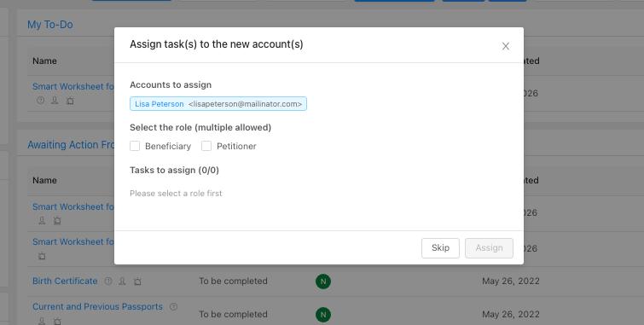644x325 pixels.
Task: Click the Skip button
Action: click(x=440, y=248)
